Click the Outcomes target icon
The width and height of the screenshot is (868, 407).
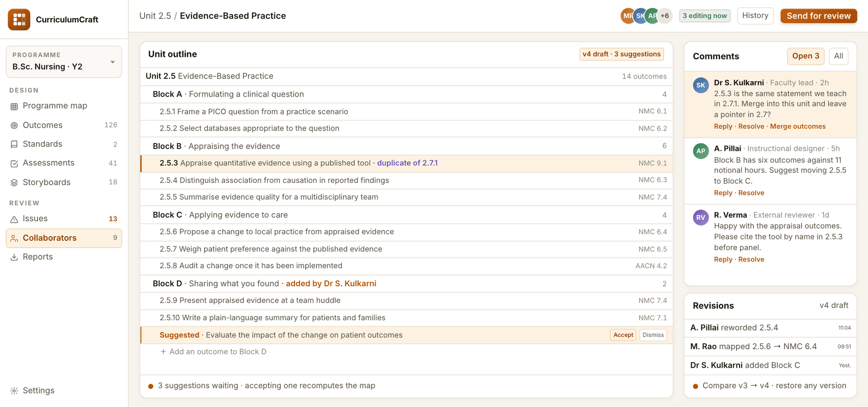14,125
